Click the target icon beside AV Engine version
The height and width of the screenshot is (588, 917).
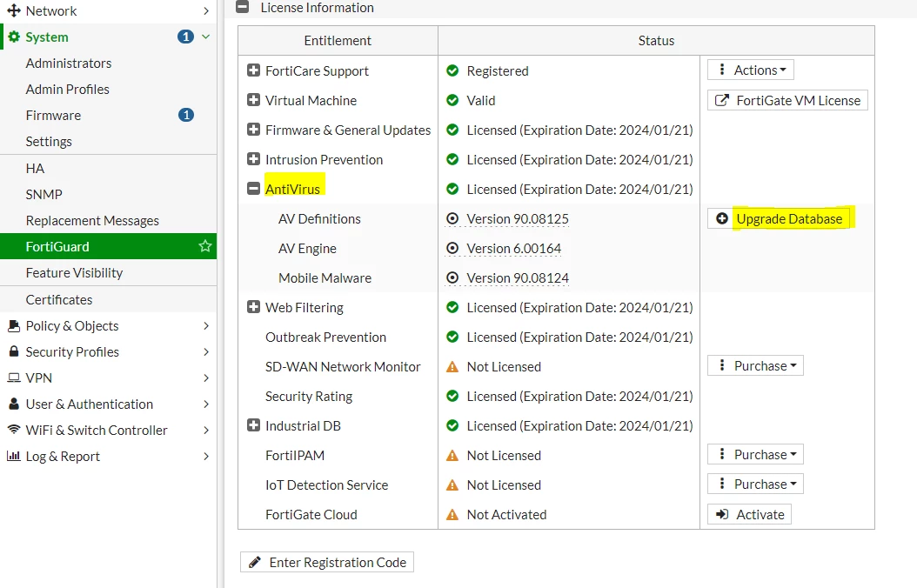coord(452,249)
